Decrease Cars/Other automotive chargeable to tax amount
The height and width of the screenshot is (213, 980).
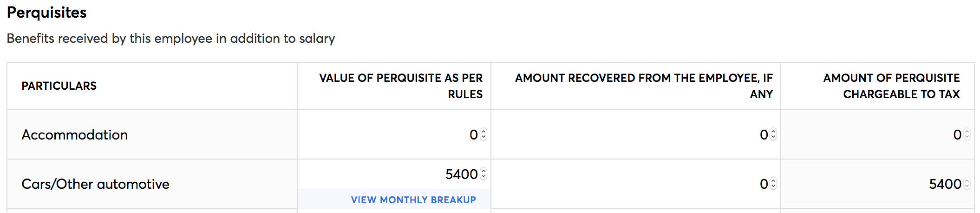[967, 186]
